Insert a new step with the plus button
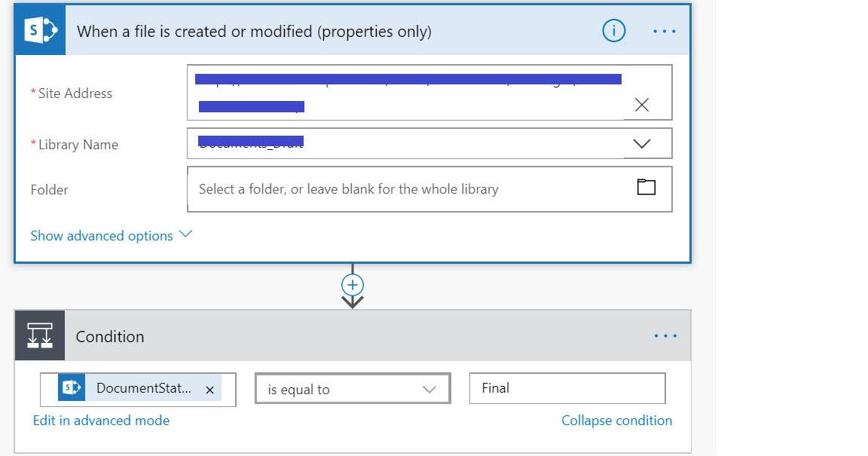Image resolution: width=868 pixels, height=456 pixels. point(352,285)
